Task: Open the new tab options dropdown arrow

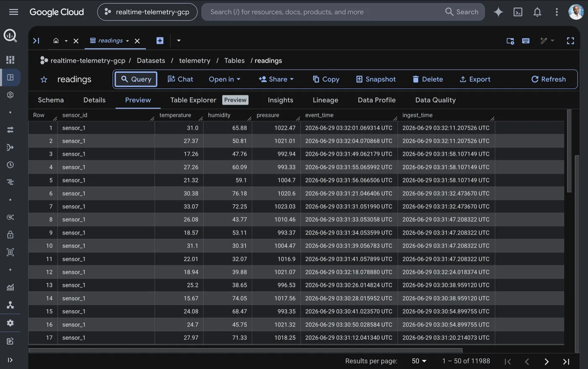Action: tap(178, 41)
